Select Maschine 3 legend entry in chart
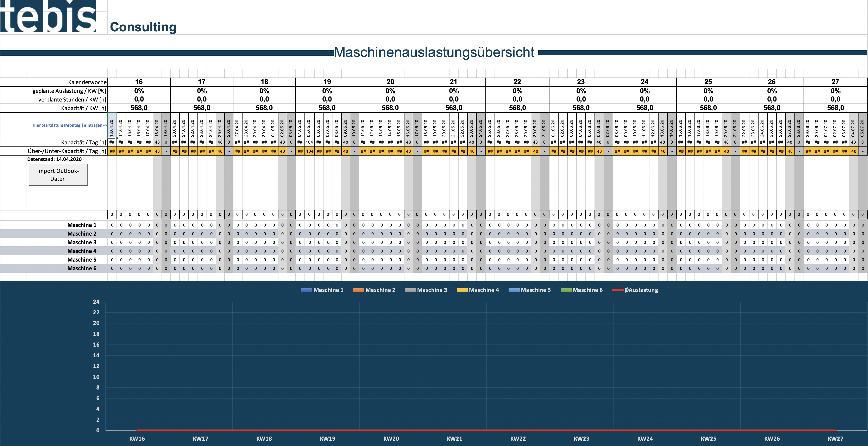Image resolution: width=868 pixels, height=446 pixels. click(x=426, y=290)
